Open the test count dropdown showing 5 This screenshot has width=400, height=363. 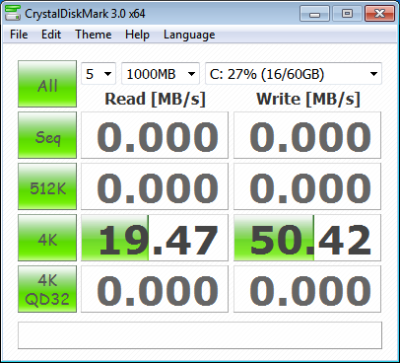[x=98, y=73]
